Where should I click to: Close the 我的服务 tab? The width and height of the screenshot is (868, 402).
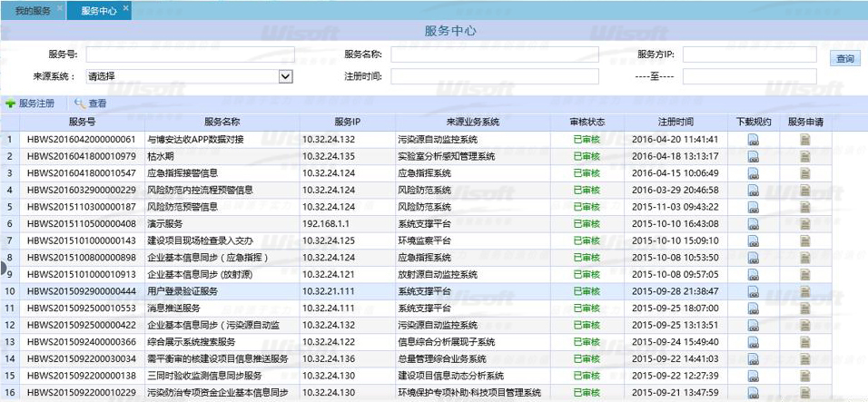click(x=60, y=8)
